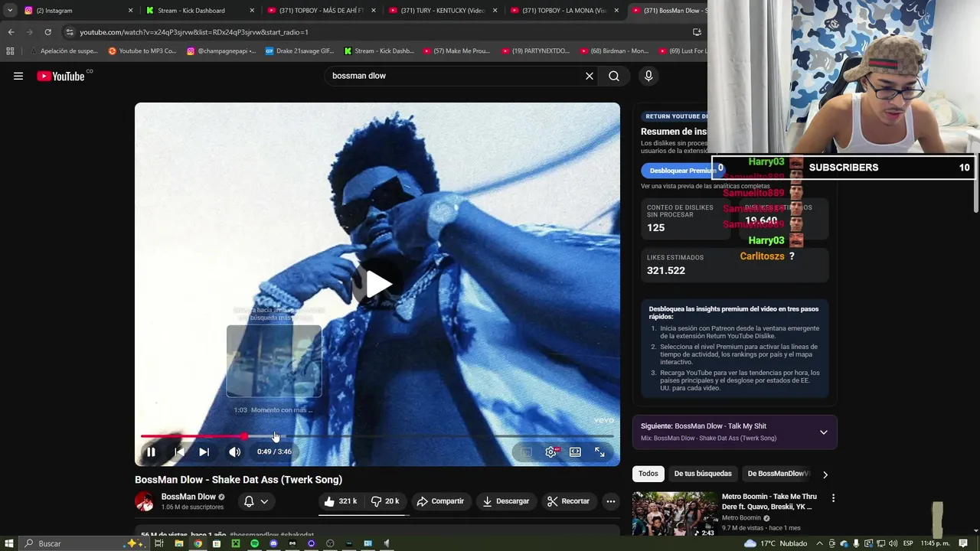Open the player settings gear

(x=550, y=452)
